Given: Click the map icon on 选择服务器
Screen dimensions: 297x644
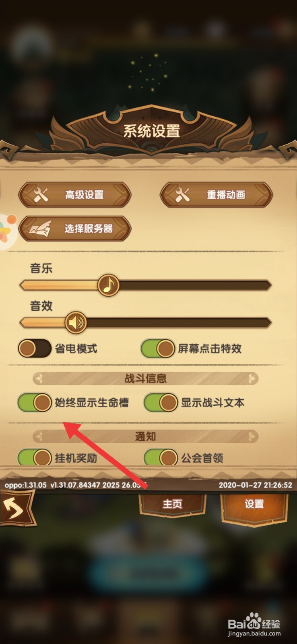Looking at the screenshot, I should click(40, 229).
